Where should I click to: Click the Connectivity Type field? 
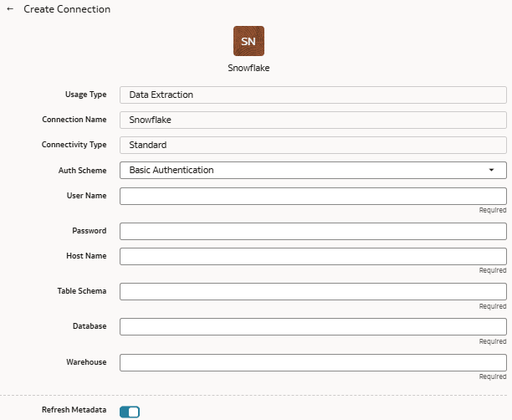313,145
